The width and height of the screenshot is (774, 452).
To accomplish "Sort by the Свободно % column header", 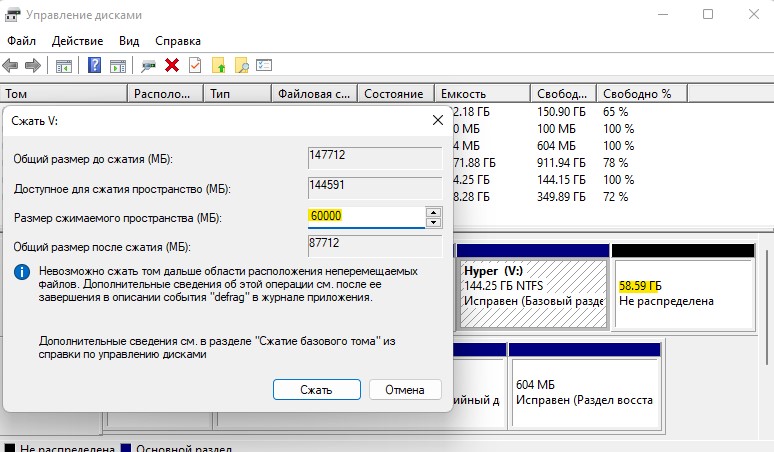I will (642, 93).
